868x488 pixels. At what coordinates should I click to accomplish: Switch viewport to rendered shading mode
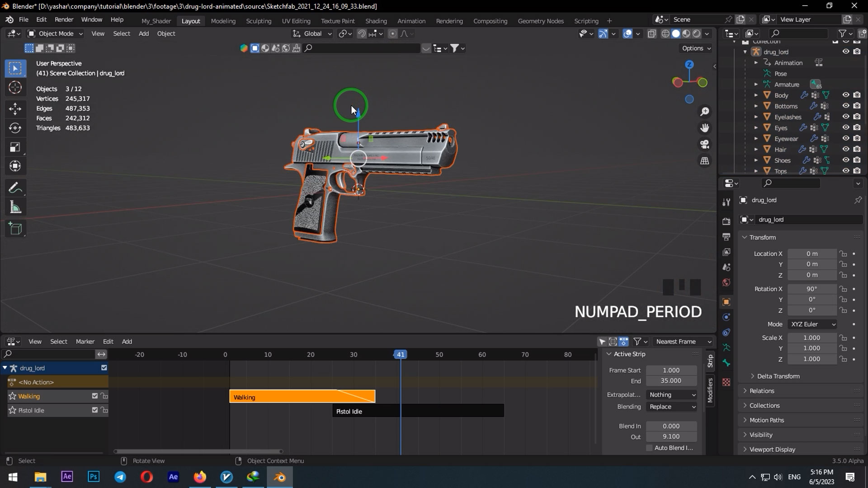(x=697, y=33)
